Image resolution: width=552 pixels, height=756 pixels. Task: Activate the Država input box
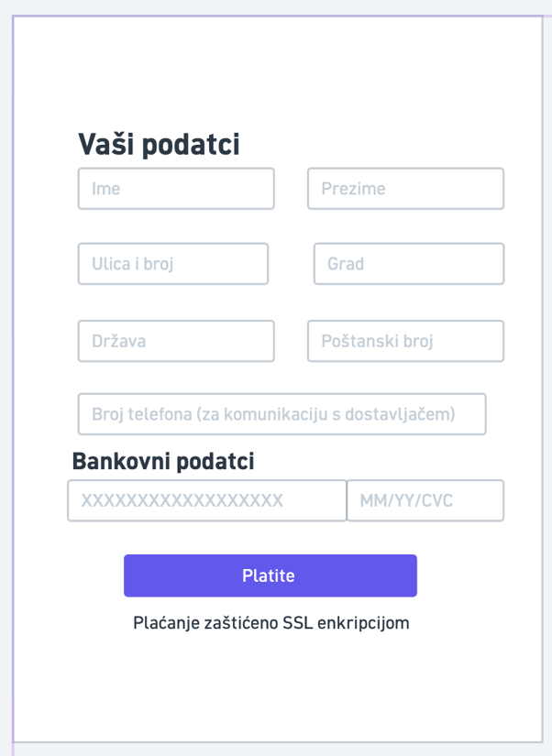[x=176, y=341]
